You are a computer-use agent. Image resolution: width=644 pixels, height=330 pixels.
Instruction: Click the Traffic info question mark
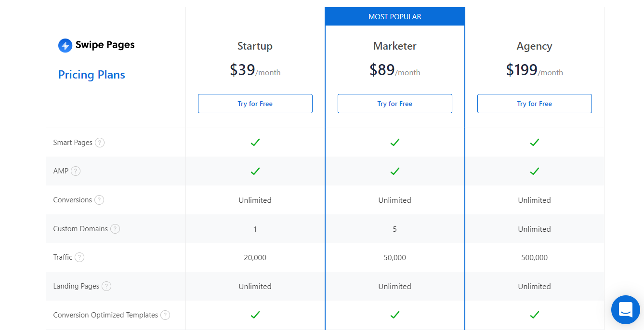pyautogui.click(x=79, y=257)
